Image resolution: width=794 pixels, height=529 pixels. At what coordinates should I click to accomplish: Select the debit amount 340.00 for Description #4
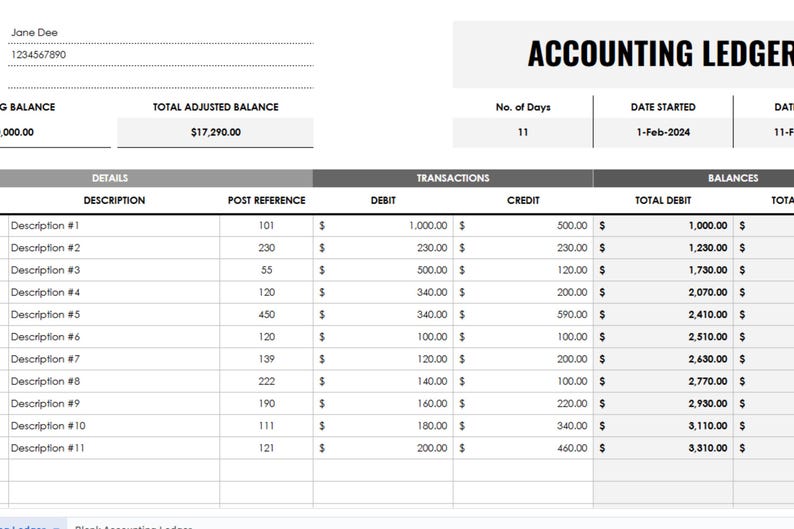383,293
